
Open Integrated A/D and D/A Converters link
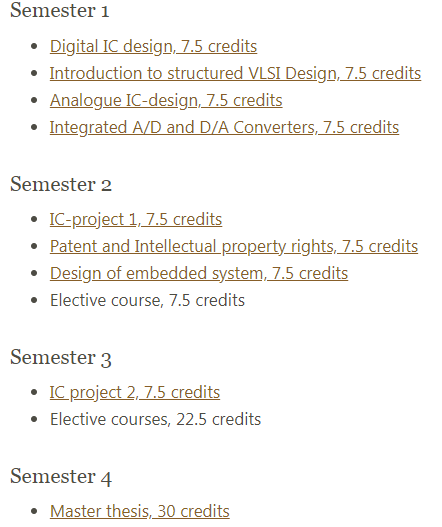pos(224,127)
